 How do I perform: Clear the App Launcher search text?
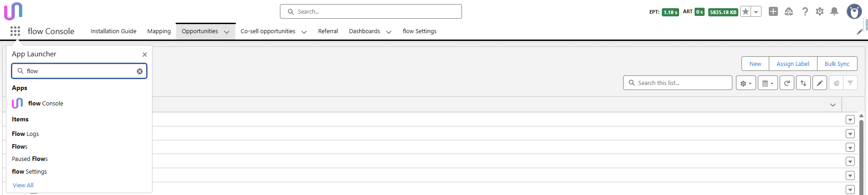pos(140,71)
